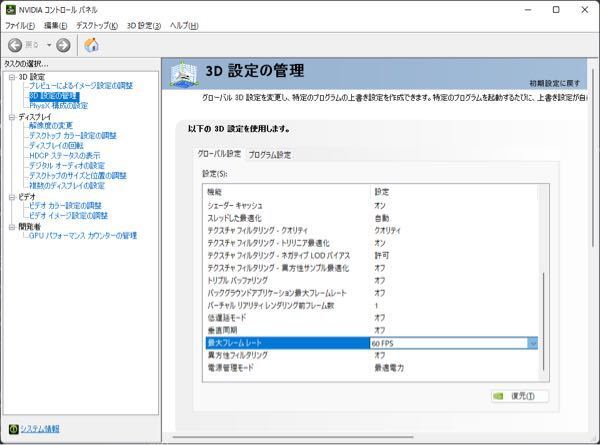Click the 最適電力 value for power management
This screenshot has width=600, height=445.
389,368
